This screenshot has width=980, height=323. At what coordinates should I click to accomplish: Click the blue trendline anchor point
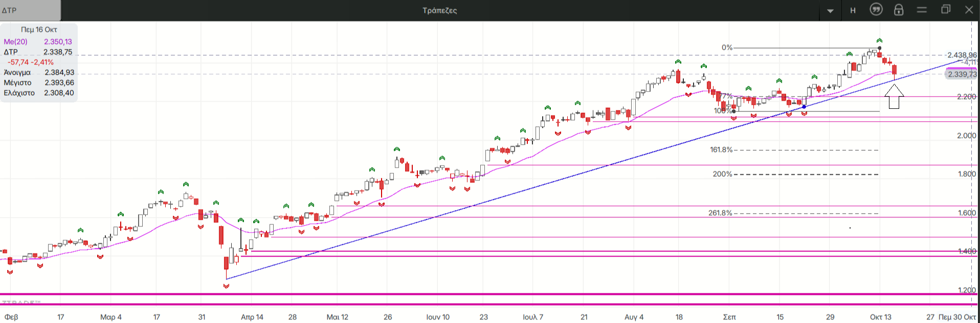(805, 107)
